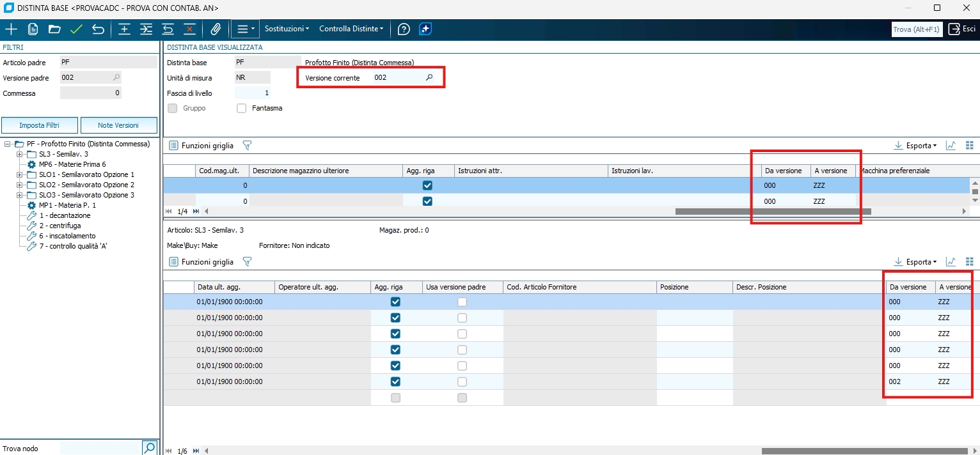Toggle the Fantasma checkbox
The height and width of the screenshot is (455, 980).
(x=242, y=109)
